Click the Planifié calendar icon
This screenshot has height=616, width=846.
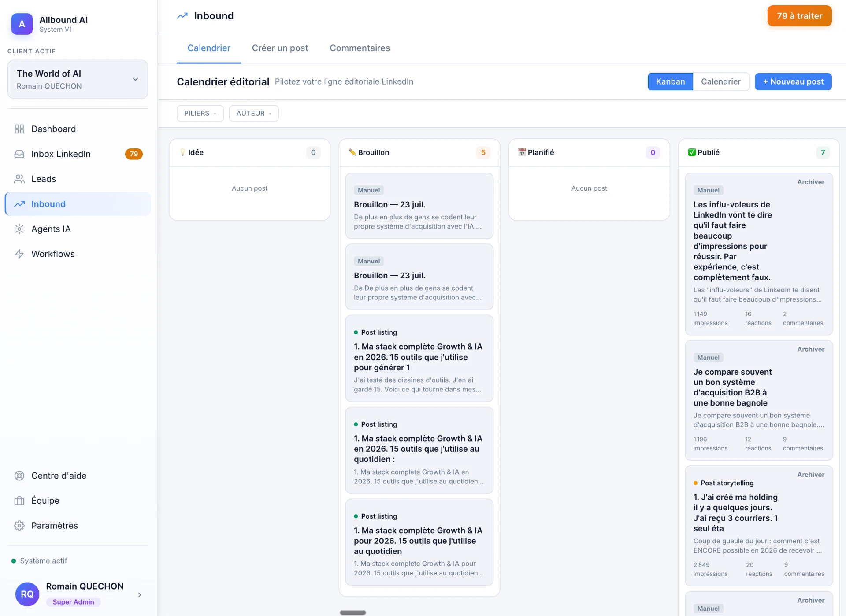522,152
